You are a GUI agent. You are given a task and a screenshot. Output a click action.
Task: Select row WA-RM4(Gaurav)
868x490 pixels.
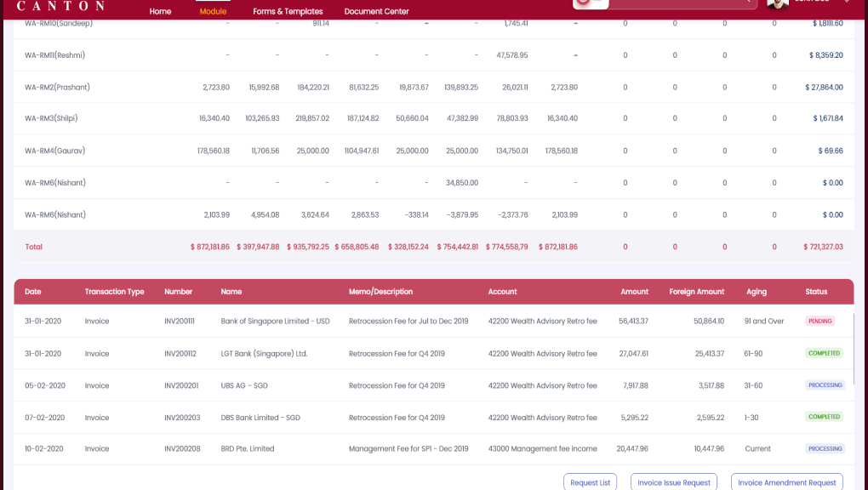pos(434,151)
